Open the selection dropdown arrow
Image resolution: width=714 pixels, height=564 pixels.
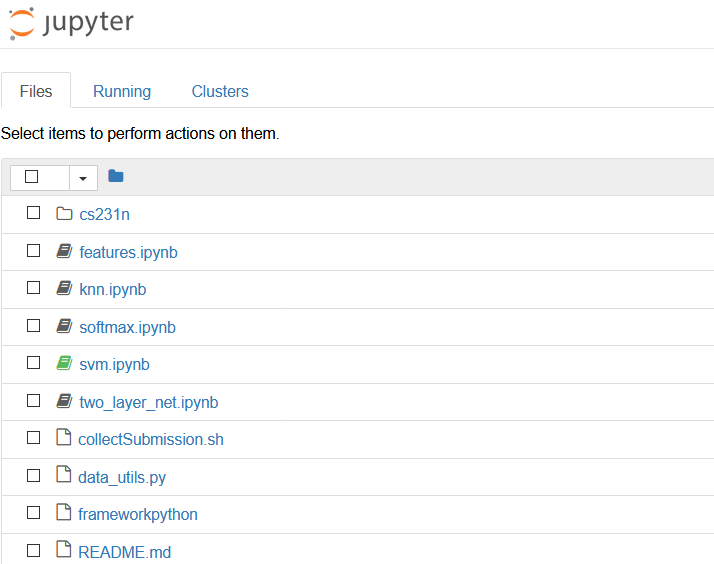tap(83, 178)
